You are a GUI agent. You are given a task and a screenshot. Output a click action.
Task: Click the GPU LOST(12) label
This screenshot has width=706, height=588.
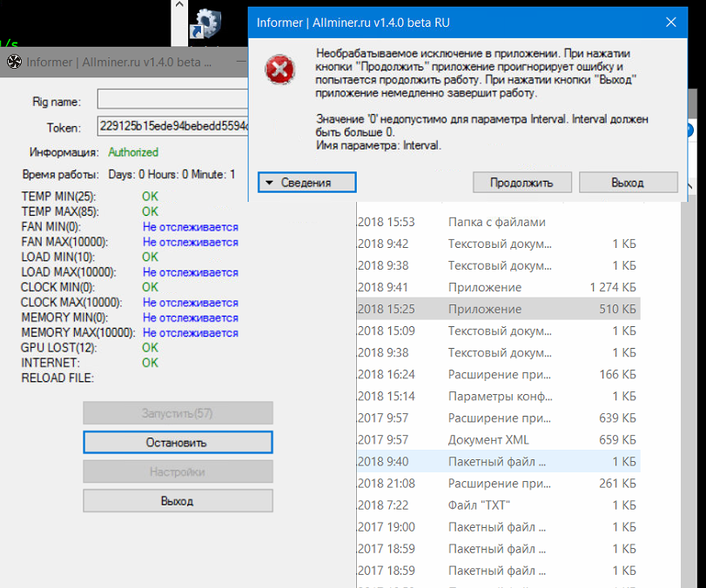58,348
